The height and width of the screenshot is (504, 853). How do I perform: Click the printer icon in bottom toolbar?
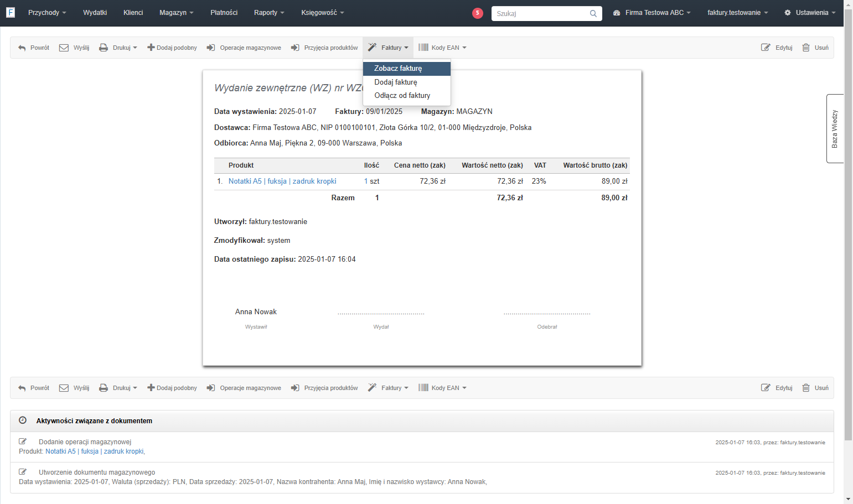pos(104,388)
